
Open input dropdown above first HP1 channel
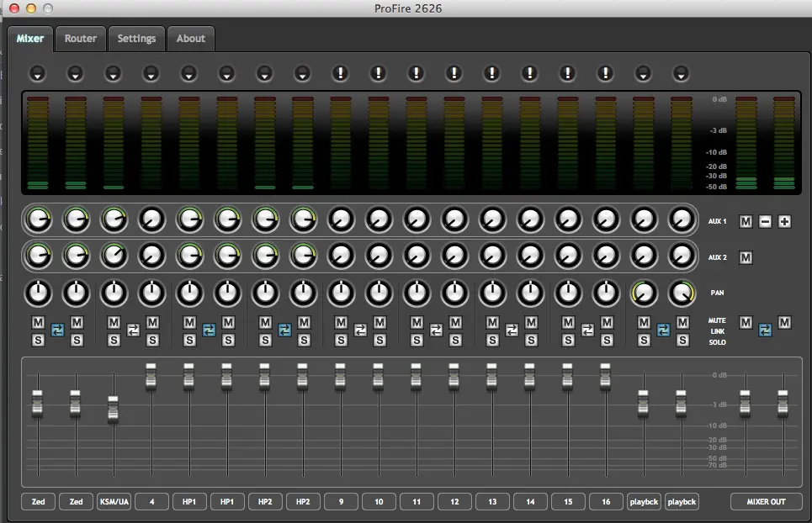click(x=188, y=73)
